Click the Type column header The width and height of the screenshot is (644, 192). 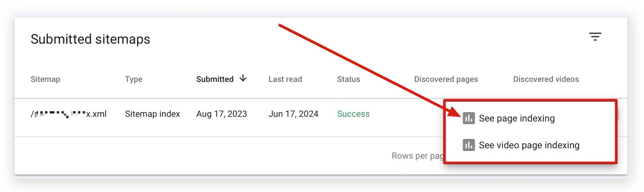134,79
